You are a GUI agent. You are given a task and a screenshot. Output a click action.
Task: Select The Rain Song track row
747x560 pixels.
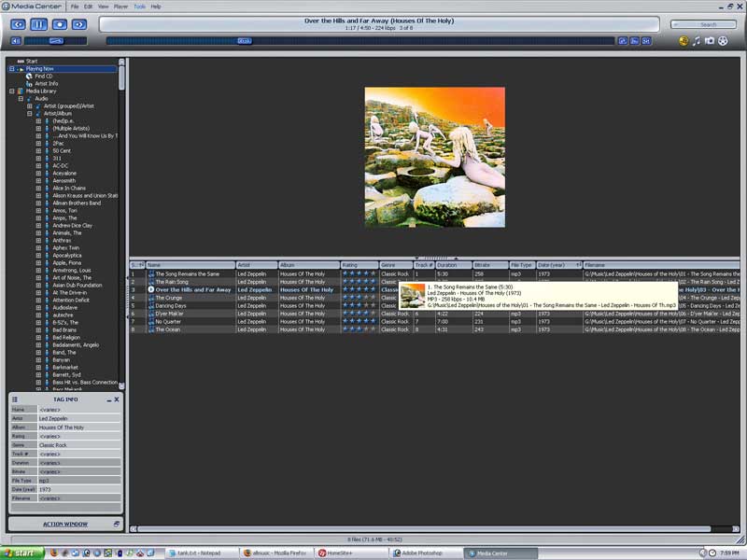[x=434, y=282]
